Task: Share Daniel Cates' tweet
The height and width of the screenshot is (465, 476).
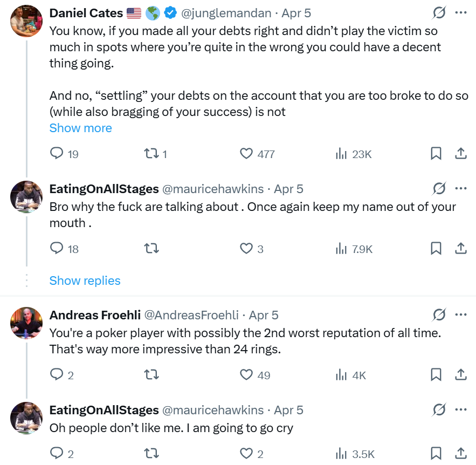Action: (461, 154)
